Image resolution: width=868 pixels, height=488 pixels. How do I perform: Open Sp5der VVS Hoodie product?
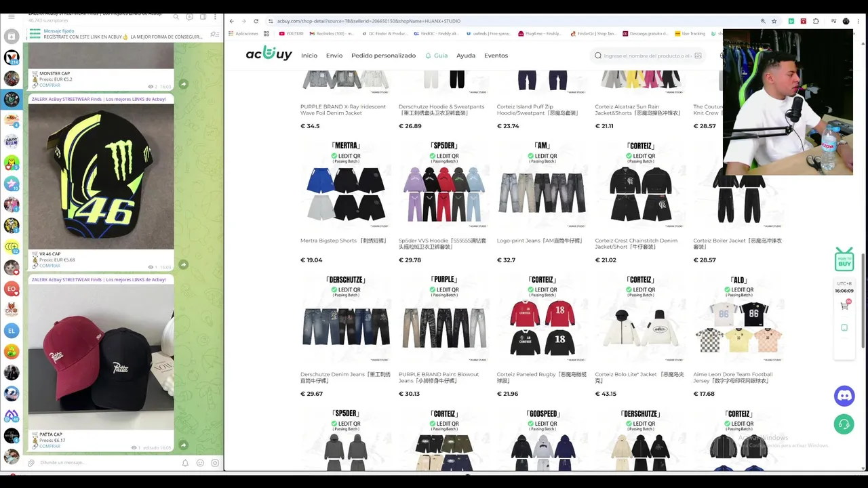444,202
